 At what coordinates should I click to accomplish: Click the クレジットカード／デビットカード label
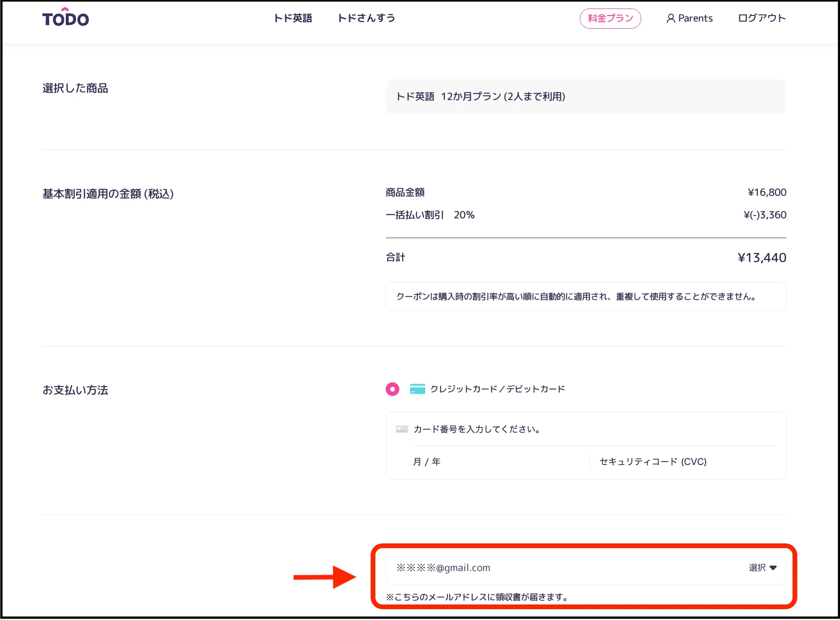coord(498,389)
